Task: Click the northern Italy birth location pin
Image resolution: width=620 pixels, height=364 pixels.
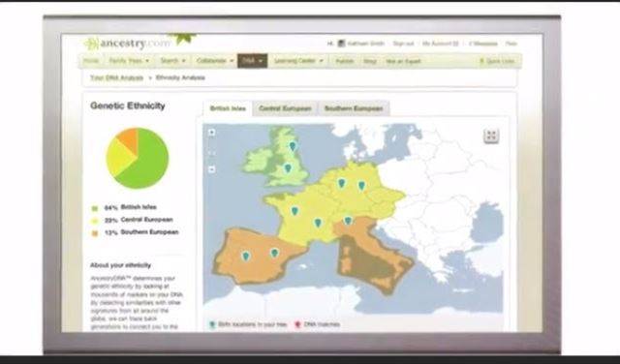Action: [348, 221]
